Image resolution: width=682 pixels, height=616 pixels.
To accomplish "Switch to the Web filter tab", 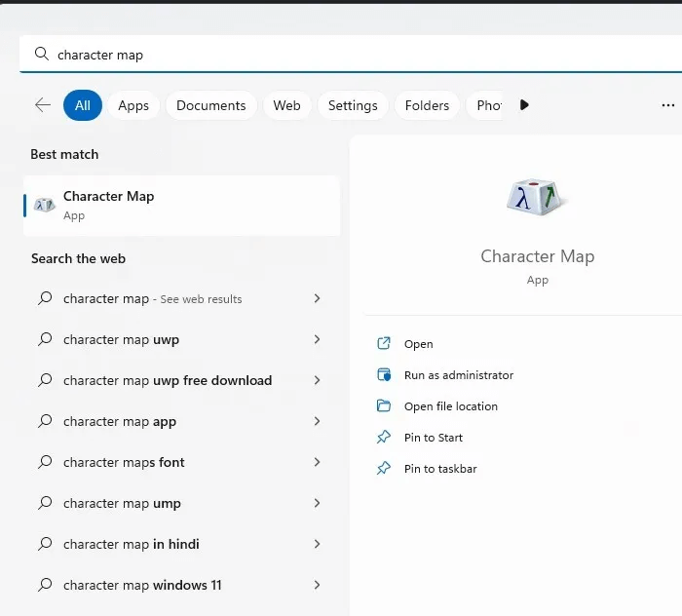I will tap(286, 105).
